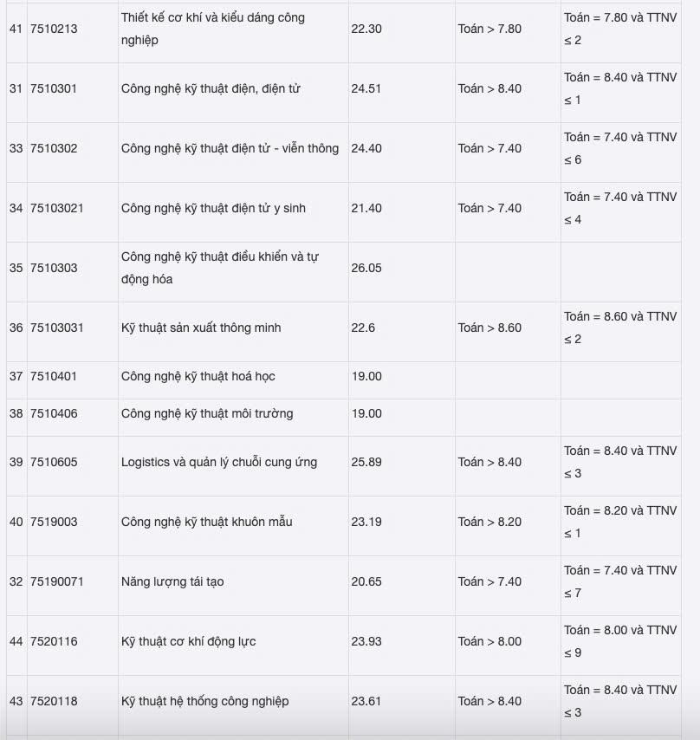Select Công nghệ kỹ thuật điều khiển và tự động hóa
The image size is (700, 740).
pos(220,268)
